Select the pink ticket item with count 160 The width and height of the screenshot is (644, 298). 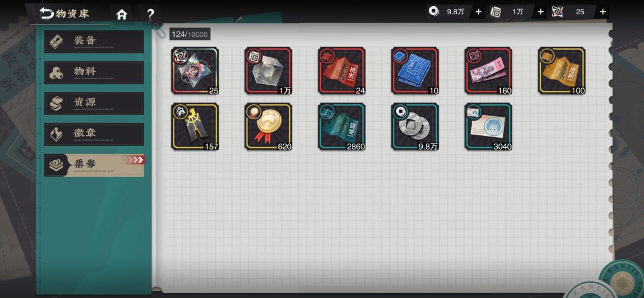click(x=488, y=70)
